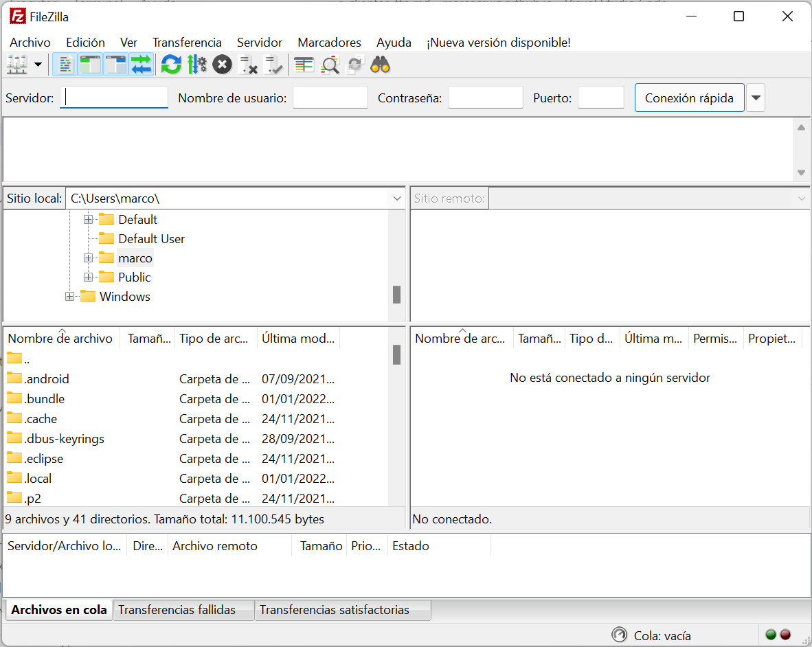Select the .p2 folder row
This screenshot has width=812, height=647.
point(196,499)
